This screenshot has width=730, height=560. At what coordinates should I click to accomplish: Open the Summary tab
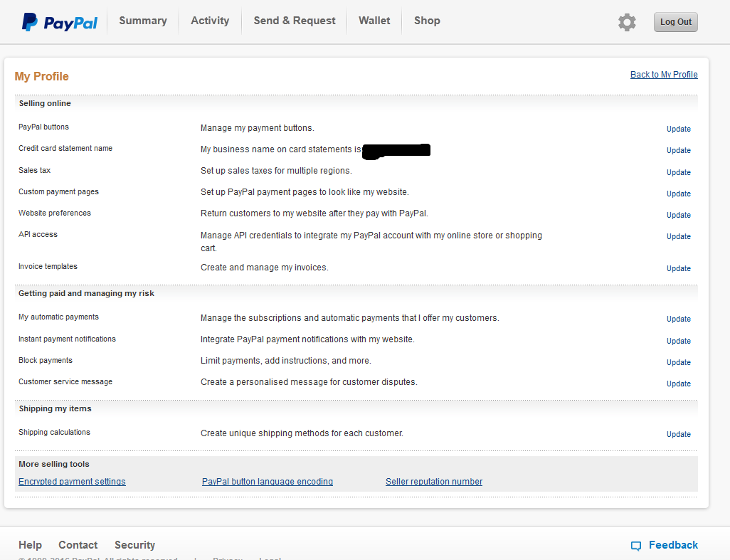pyautogui.click(x=143, y=21)
